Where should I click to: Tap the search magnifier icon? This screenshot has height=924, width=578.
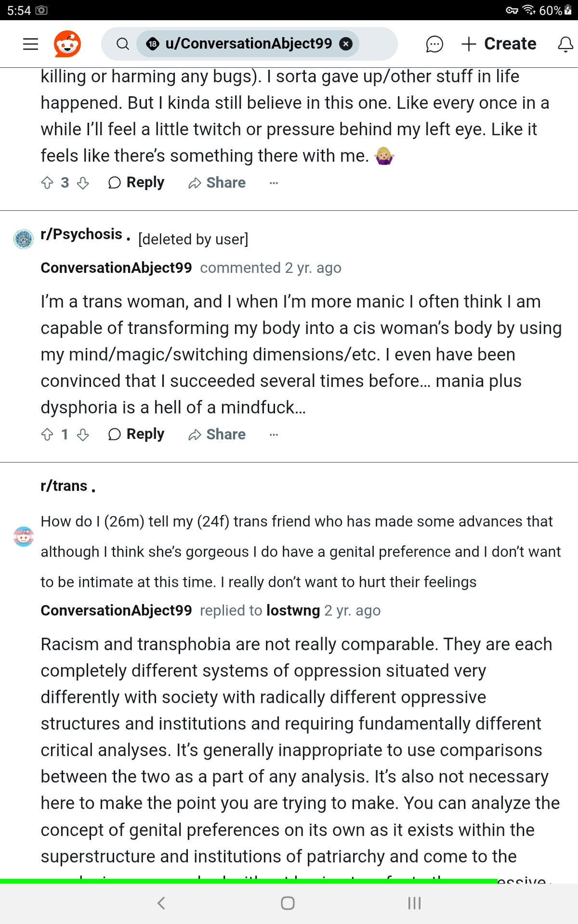click(123, 44)
